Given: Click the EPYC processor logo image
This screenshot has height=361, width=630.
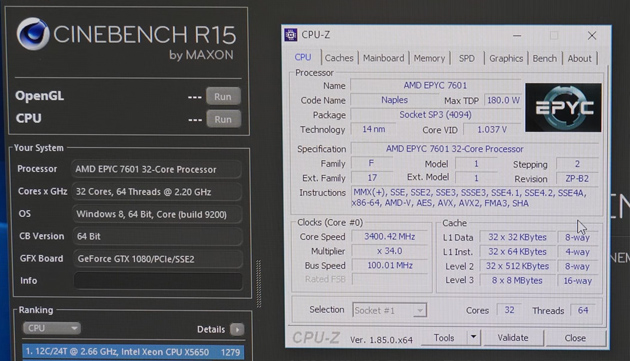Looking at the screenshot, I should [x=563, y=107].
